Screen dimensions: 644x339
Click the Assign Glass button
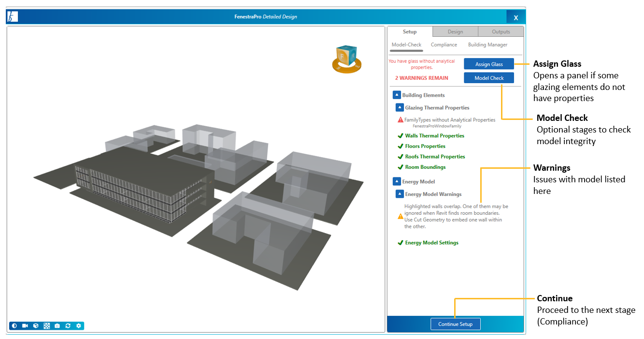[x=489, y=64]
